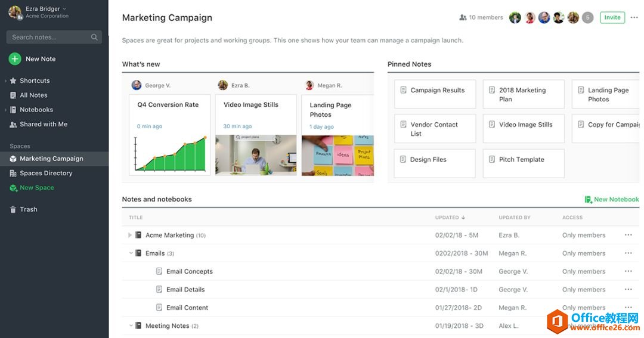Open the 2018 Marketing Plan pinned note
Screen dimensions: 644x338
click(x=524, y=94)
